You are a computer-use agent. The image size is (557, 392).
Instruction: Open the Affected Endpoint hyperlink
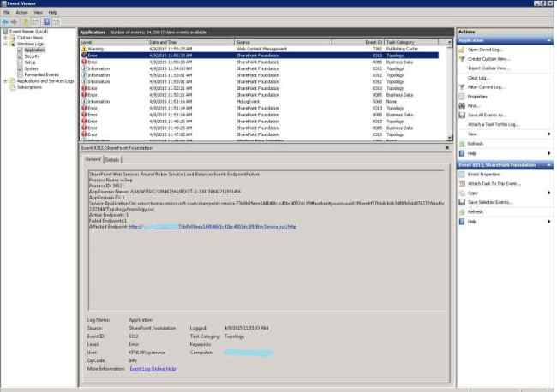(x=213, y=227)
